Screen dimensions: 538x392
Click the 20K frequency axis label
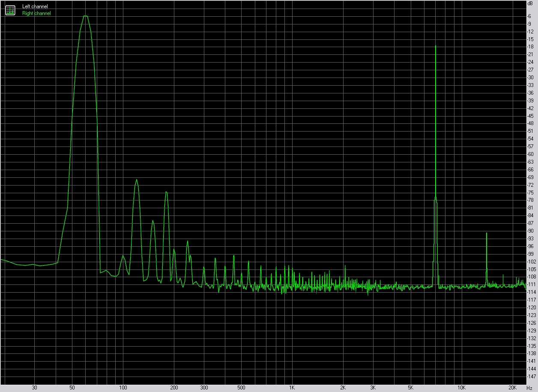pyautogui.click(x=512, y=388)
